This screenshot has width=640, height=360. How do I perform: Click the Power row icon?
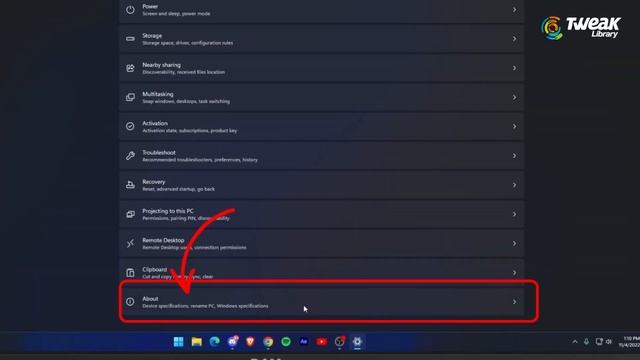tap(130, 10)
